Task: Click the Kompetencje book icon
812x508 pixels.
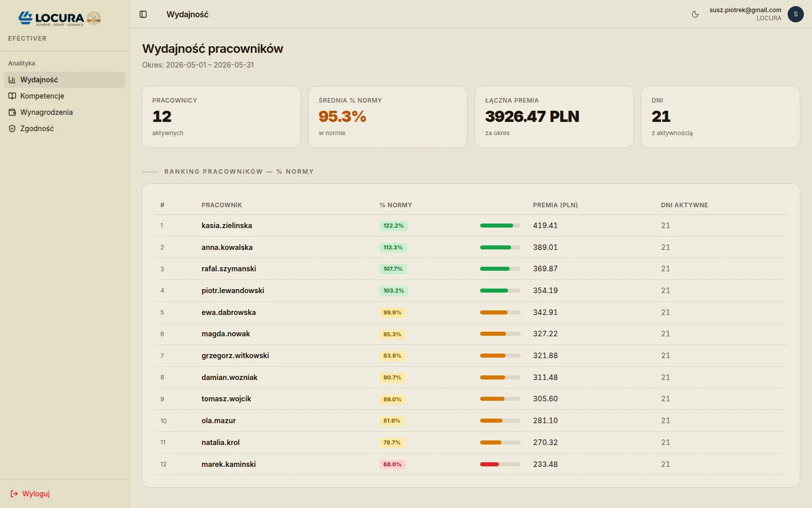Action: coord(12,96)
